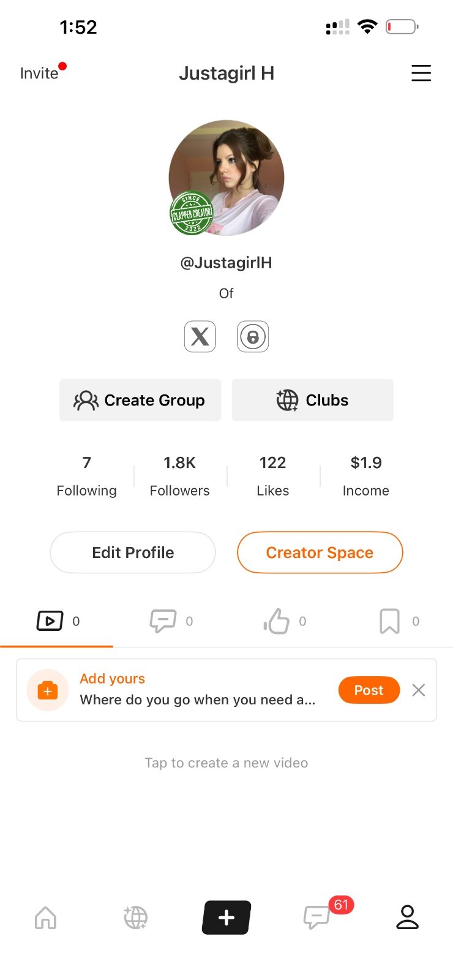Open the hamburger menu icon
453x980 pixels.
pos(421,73)
